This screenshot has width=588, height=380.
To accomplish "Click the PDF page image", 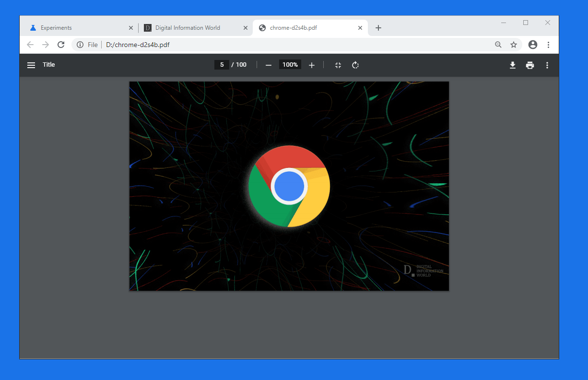I will click(x=289, y=186).
